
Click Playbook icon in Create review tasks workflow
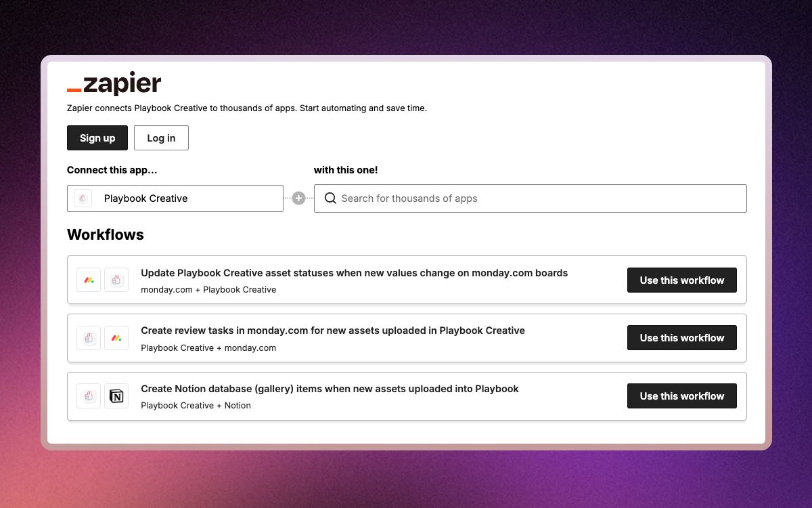coord(89,337)
